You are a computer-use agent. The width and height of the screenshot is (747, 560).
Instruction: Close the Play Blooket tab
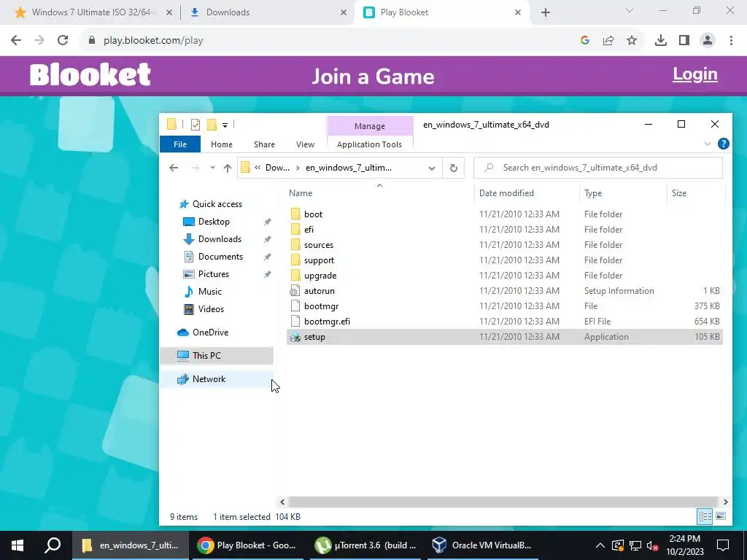point(518,13)
